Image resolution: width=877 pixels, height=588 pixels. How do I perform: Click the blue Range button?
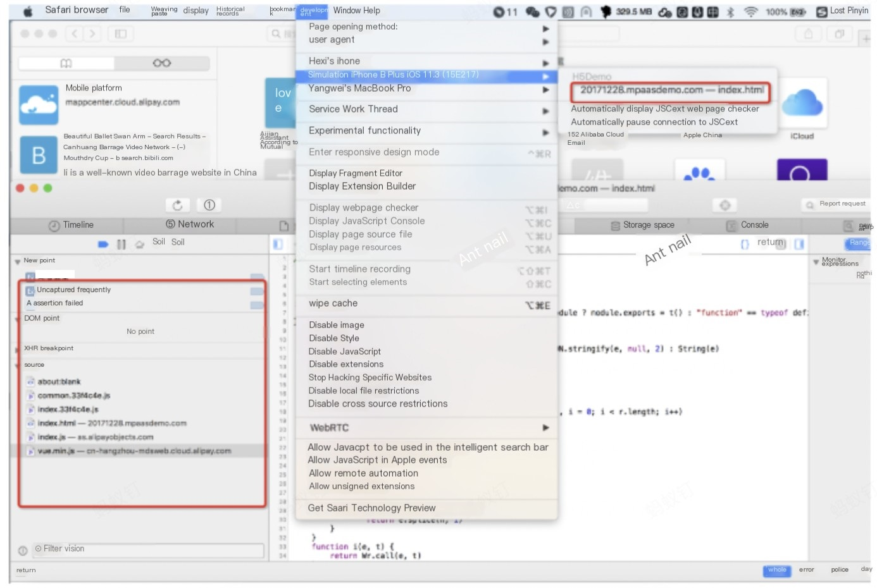tap(859, 243)
